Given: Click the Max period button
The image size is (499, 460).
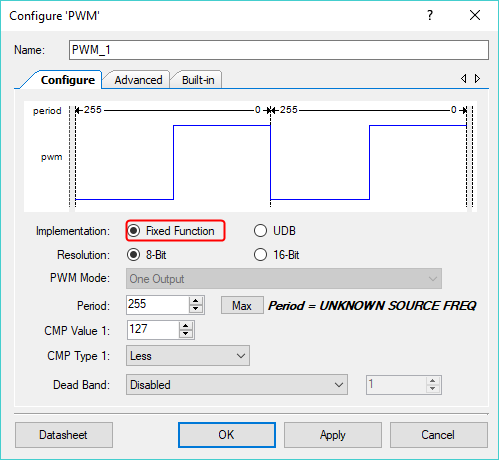Looking at the screenshot, I should pyautogui.click(x=242, y=305).
